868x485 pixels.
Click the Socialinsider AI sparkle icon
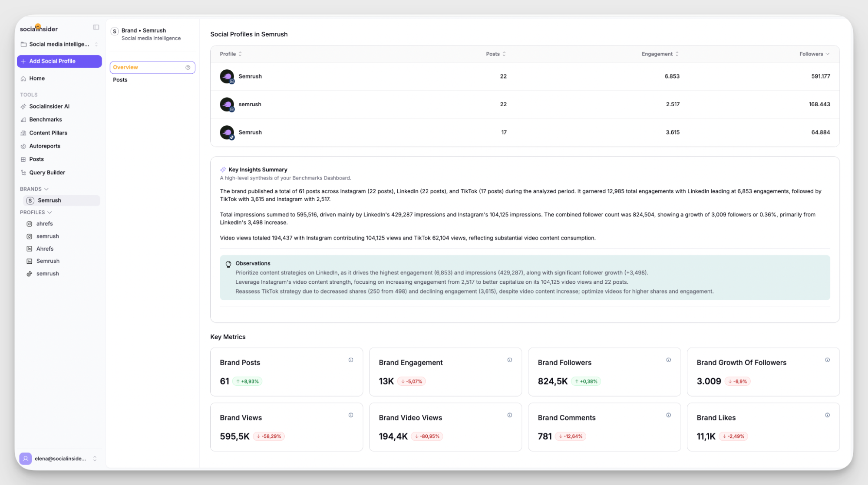click(x=23, y=106)
